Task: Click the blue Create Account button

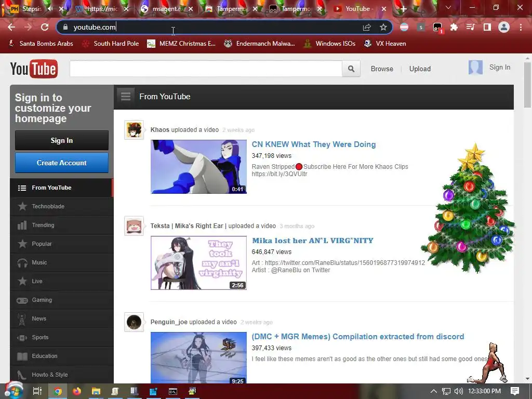Action: [x=62, y=163]
